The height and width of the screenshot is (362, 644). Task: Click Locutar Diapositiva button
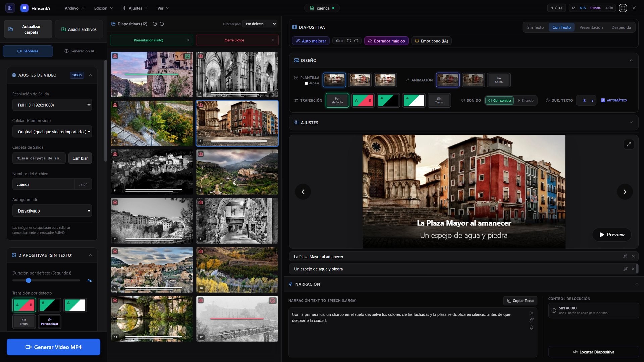tap(594, 352)
